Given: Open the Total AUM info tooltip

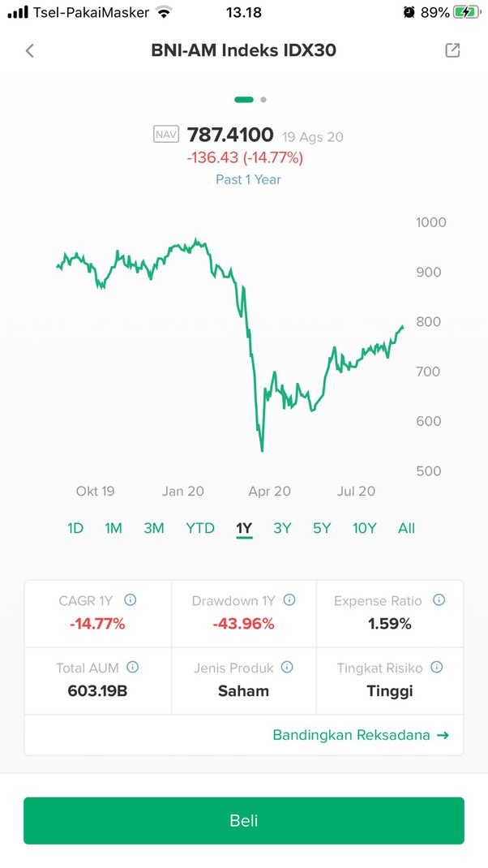Looking at the screenshot, I should click(132, 667).
